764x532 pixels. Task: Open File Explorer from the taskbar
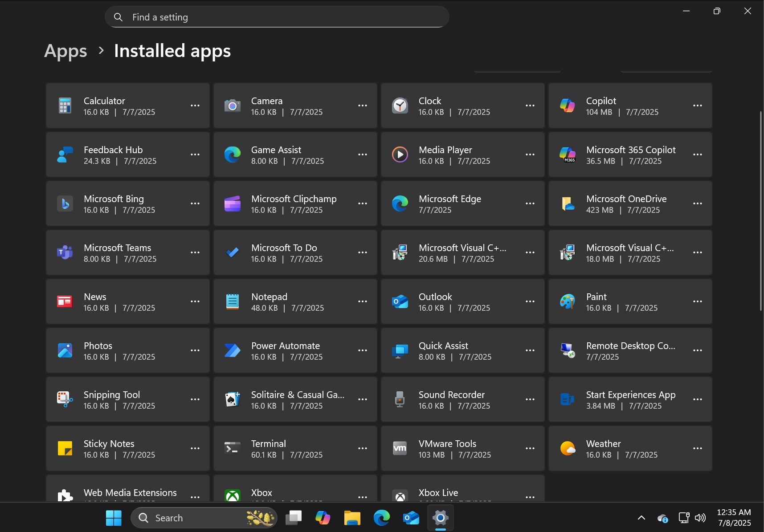pos(352,518)
